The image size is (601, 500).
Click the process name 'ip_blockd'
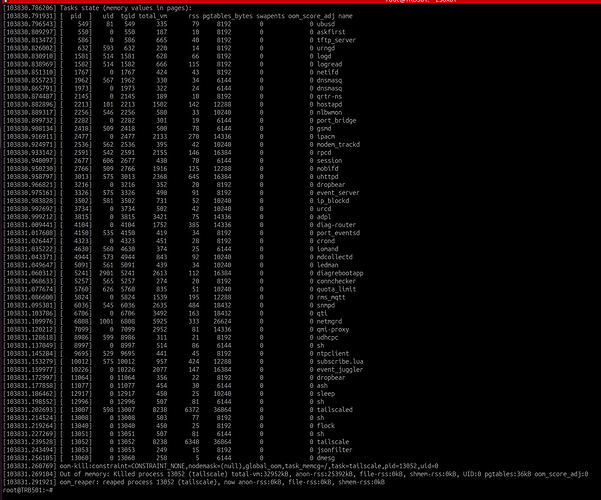coord(333,201)
